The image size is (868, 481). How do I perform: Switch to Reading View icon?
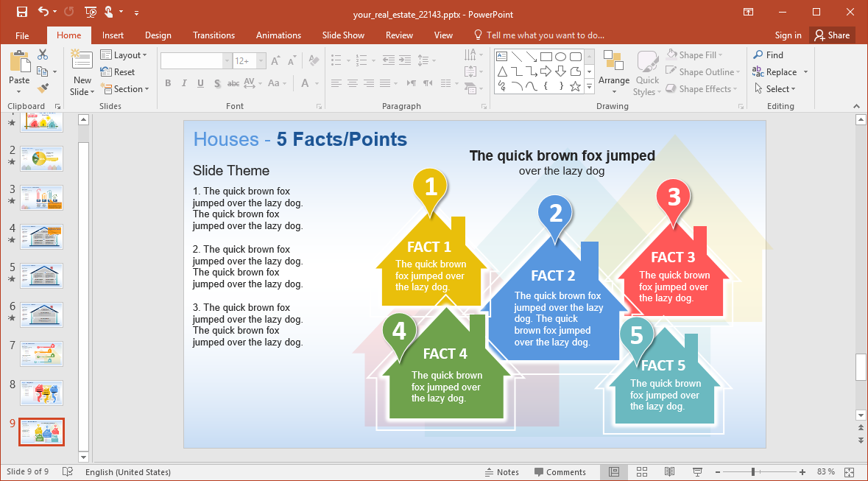[669, 471]
